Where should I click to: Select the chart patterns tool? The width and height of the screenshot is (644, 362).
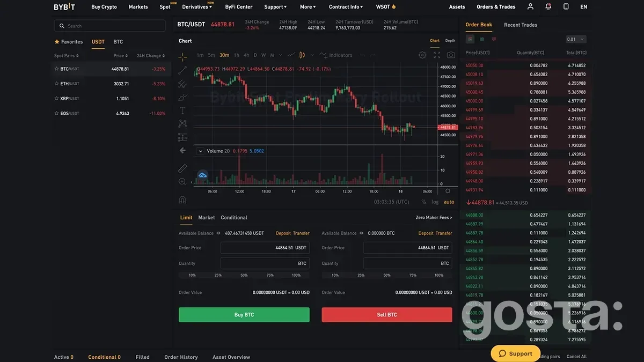(x=182, y=123)
